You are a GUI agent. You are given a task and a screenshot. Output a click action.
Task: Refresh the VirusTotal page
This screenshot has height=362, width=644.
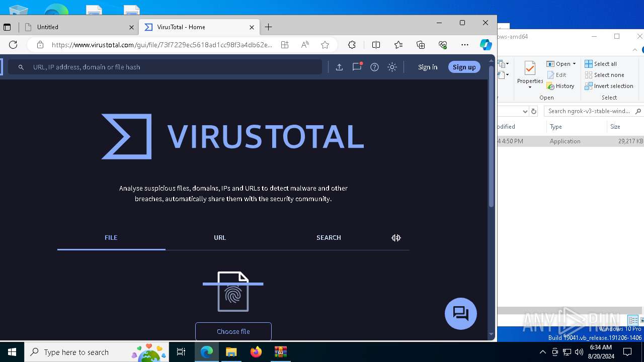(x=13, y=45)
